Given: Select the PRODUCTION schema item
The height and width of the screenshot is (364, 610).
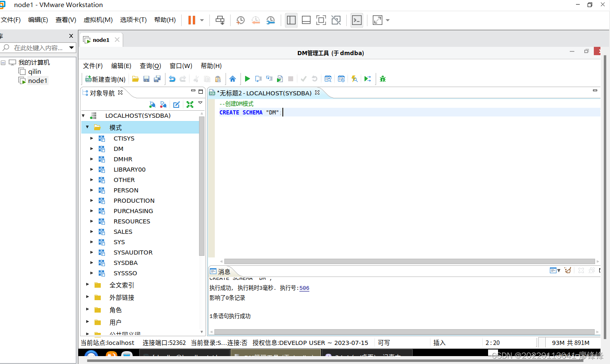Looking at the screenshot, I should click(x=134, y=201).
